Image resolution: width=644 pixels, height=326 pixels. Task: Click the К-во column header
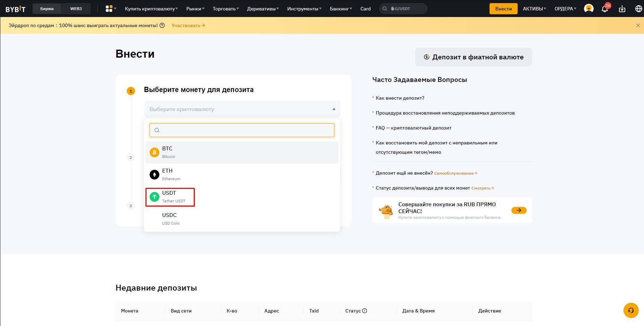point(232,311)
